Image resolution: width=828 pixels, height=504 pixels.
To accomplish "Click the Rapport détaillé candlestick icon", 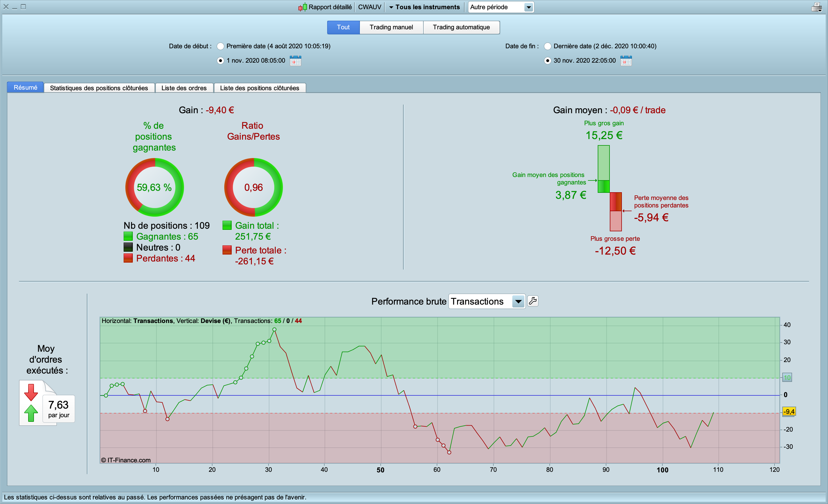I will tap(302, 7).
